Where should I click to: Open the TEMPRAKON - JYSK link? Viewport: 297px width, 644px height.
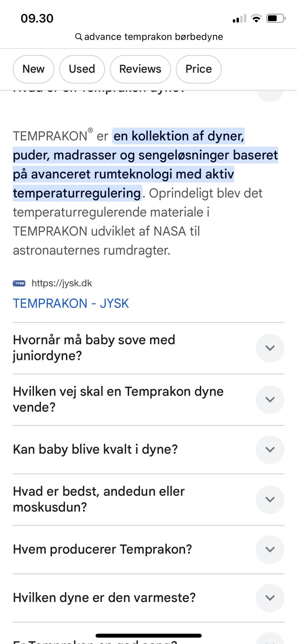pos(71,303)
